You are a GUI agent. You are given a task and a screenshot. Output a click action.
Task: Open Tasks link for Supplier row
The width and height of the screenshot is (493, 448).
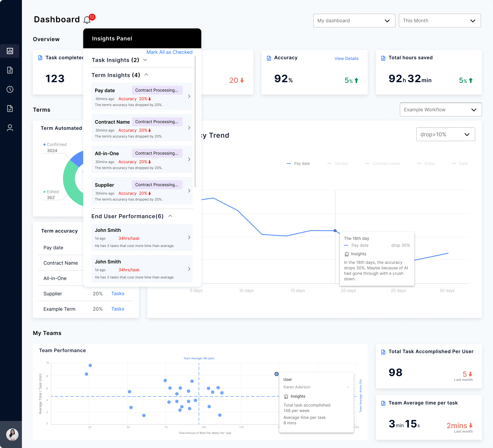118,294
